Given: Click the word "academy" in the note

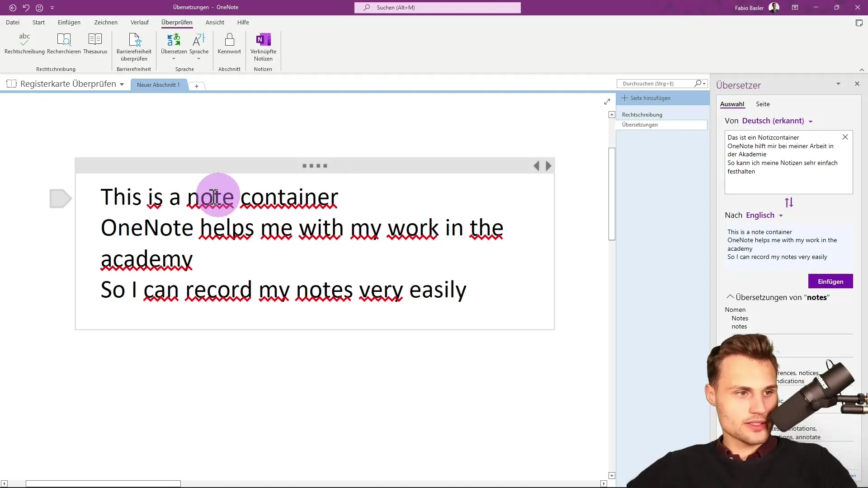Looking at the screenshot, I should coord(146,259).
